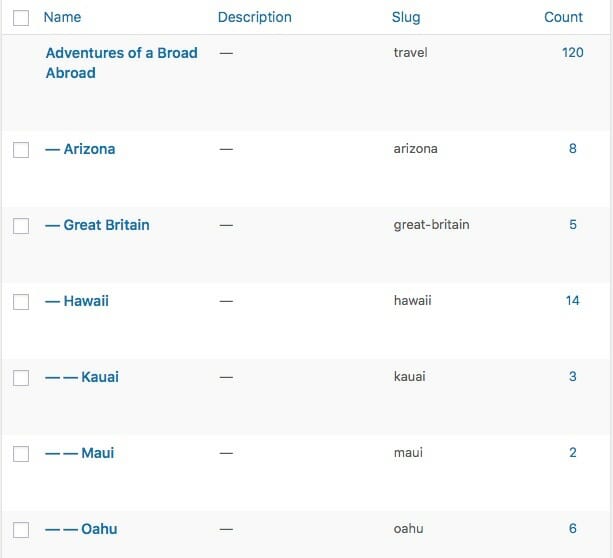613x558 pixels.
Task: Open the Arizona category link
Action: (89, 149)
